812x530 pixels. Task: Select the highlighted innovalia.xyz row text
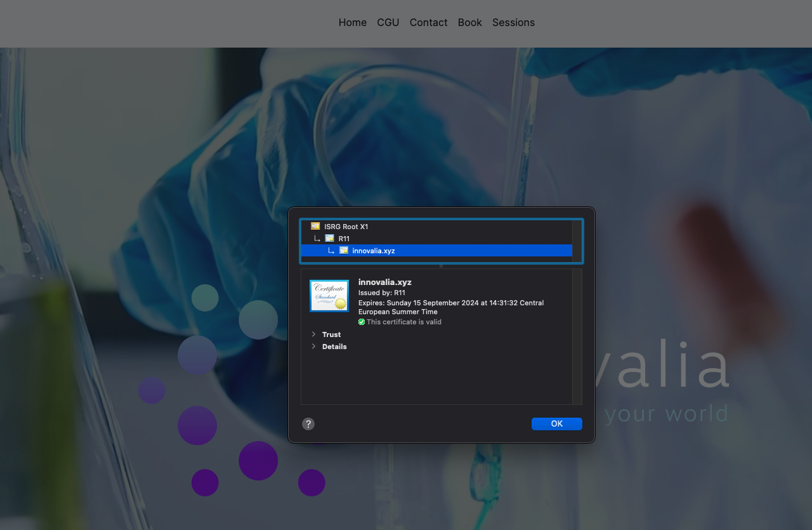tap(374, 251)
